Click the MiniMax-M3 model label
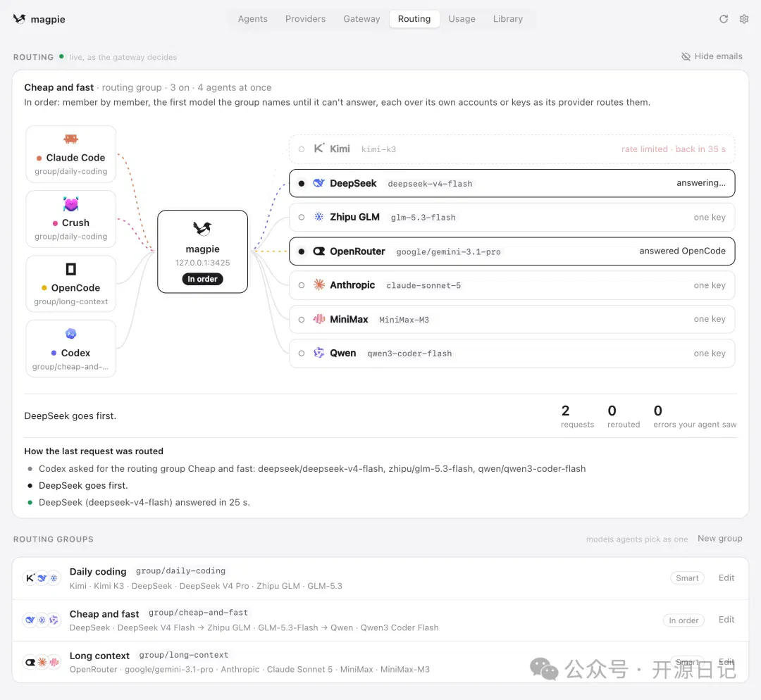The height and width of the screenshot is (700, 761). click(404, 320)
